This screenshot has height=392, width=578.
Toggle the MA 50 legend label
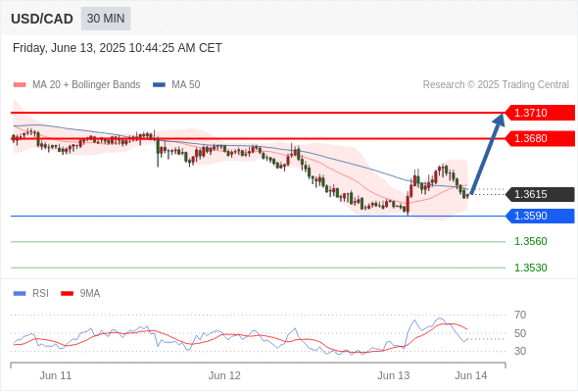coord(186,85)
